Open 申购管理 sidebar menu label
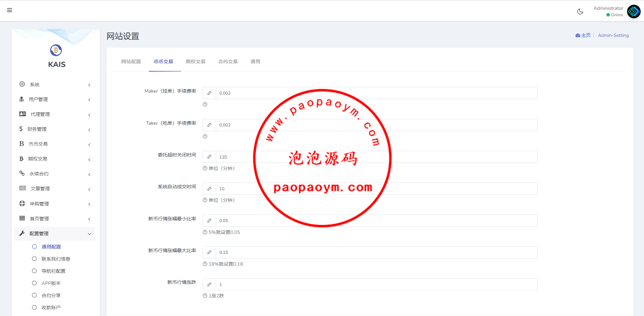Image resolution: width=644 pixels, height=316 pixels. tap(39, 204)
